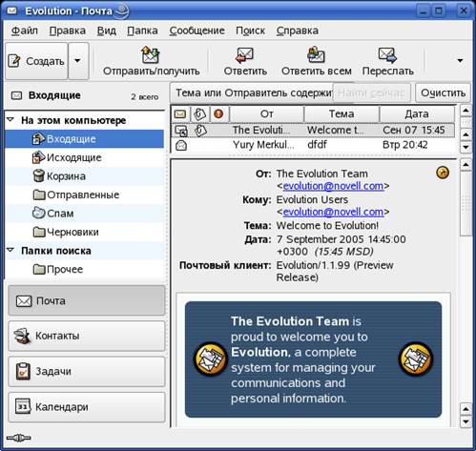Click the Очистить search button
The height and width of the screenshot is (451, 476).
(443, 92)
